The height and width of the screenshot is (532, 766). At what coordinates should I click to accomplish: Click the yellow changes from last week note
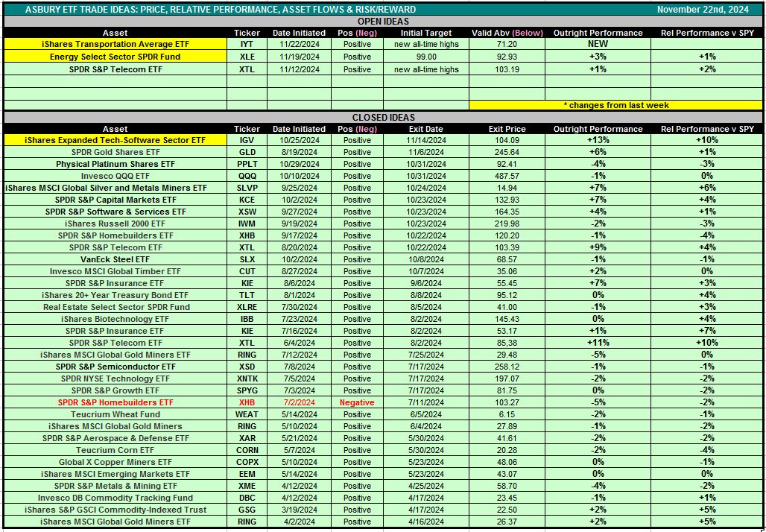click(615, 105)
